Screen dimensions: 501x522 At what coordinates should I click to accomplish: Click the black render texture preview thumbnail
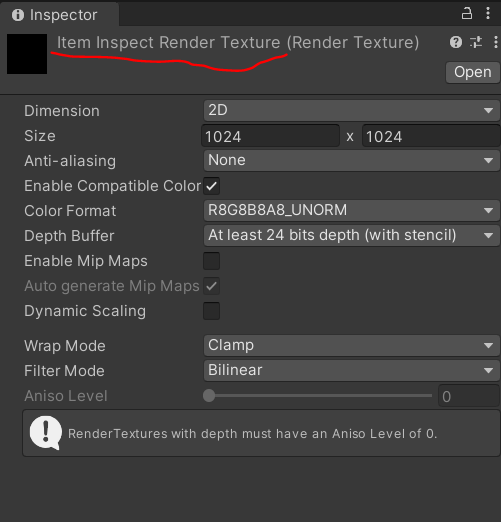[27, 54]
